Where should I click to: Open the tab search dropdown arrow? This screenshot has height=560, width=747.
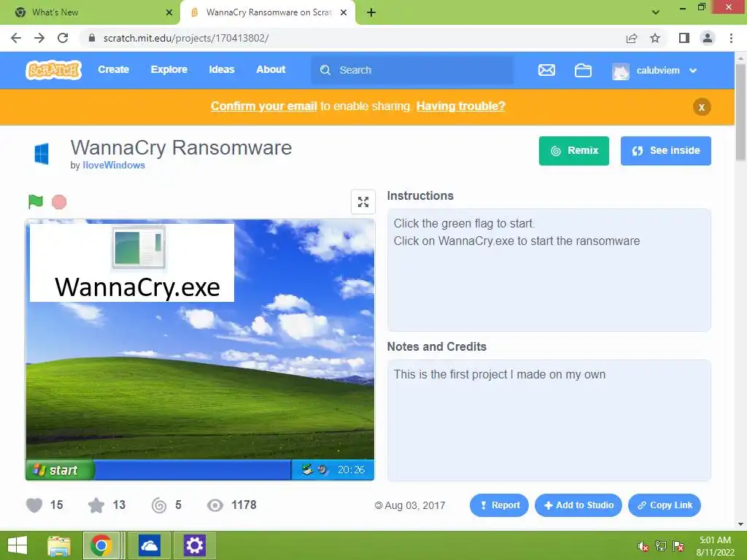[656, 12]
